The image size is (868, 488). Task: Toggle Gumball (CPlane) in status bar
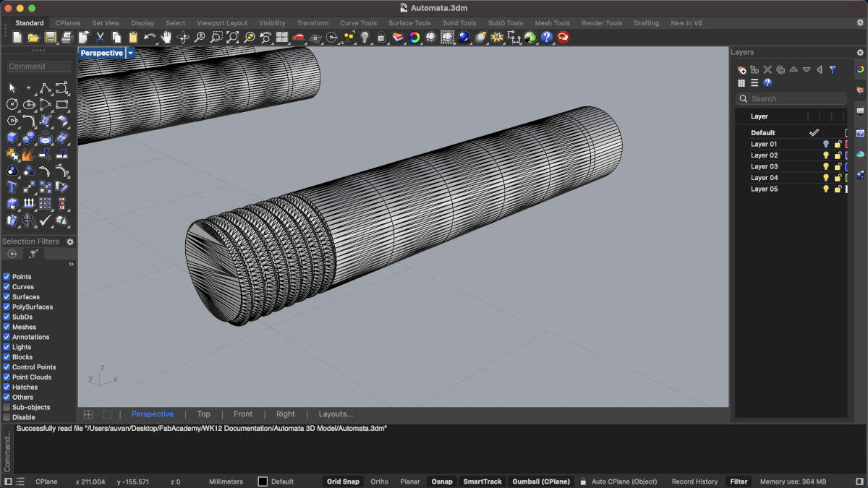pos(541,481)
